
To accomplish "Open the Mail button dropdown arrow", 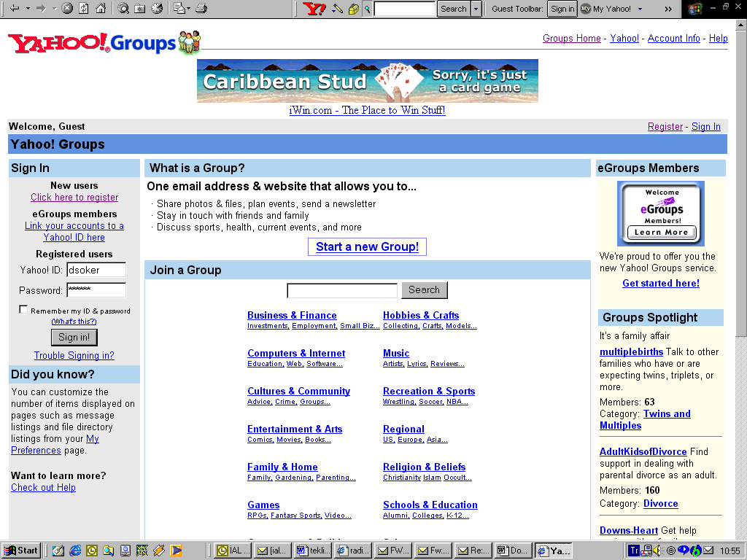I will click(x=189, y=8).
